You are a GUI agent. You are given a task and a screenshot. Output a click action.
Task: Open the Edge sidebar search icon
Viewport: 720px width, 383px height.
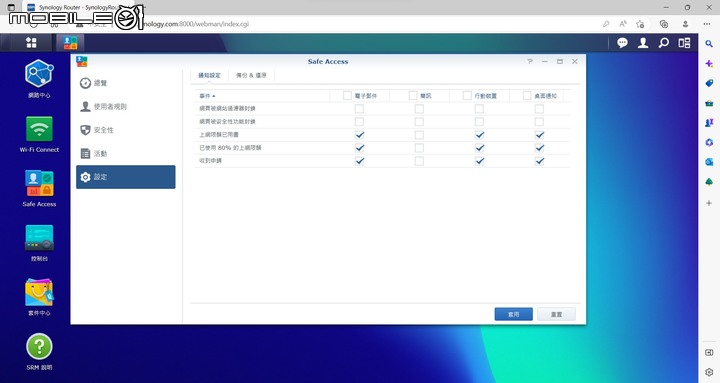(709, 44)
